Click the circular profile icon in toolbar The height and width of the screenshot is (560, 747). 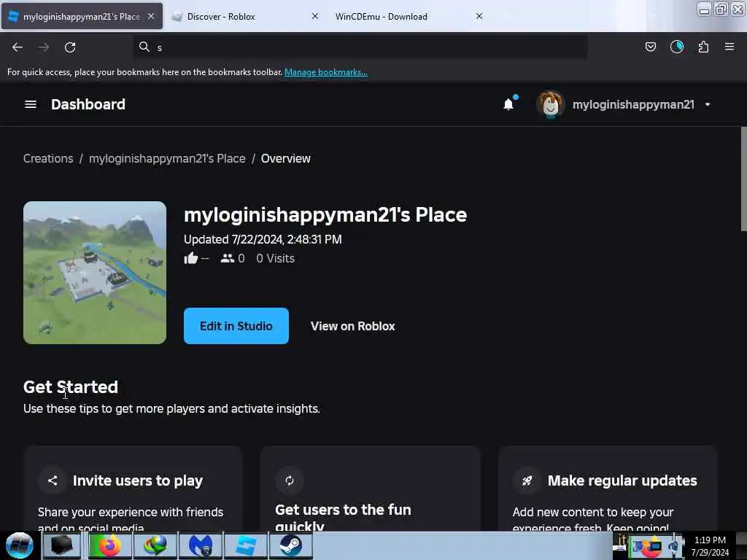677,47
